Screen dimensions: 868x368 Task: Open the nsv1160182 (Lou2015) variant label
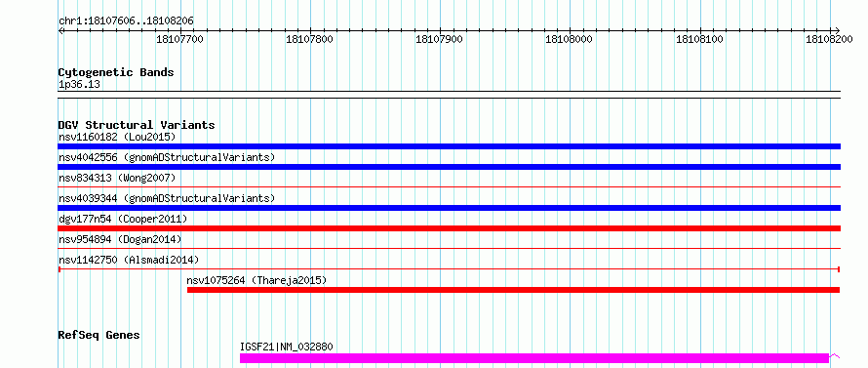[117, 137]
